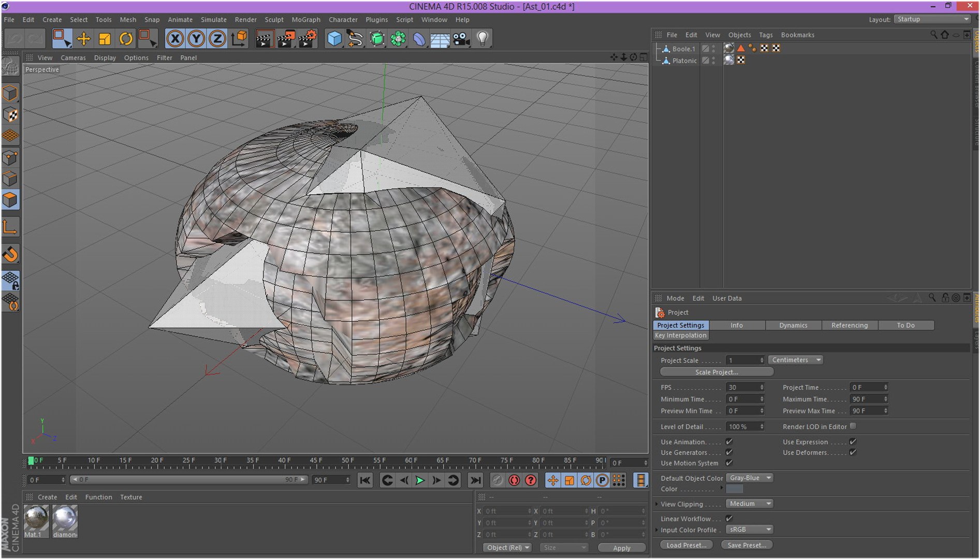Viewport: 980px width, 559px height.
Task: Select the Move tool
Action: [x=83, y=39]
